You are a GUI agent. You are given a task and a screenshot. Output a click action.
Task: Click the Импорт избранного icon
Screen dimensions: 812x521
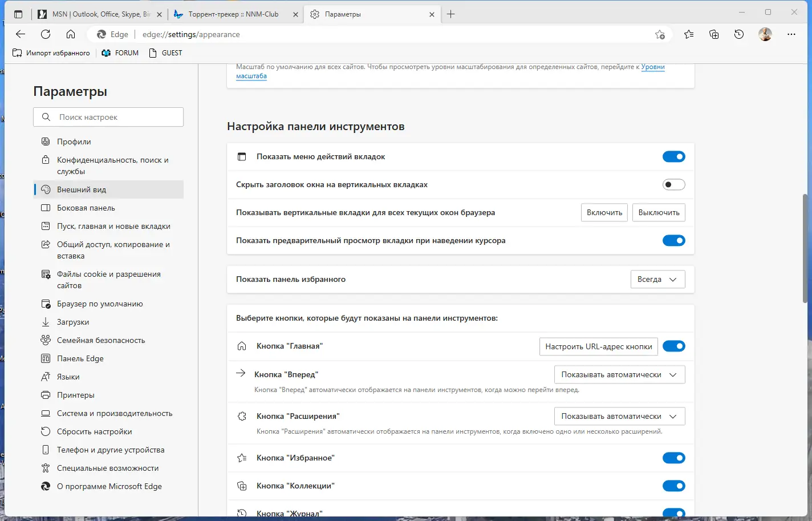point(17,52)
